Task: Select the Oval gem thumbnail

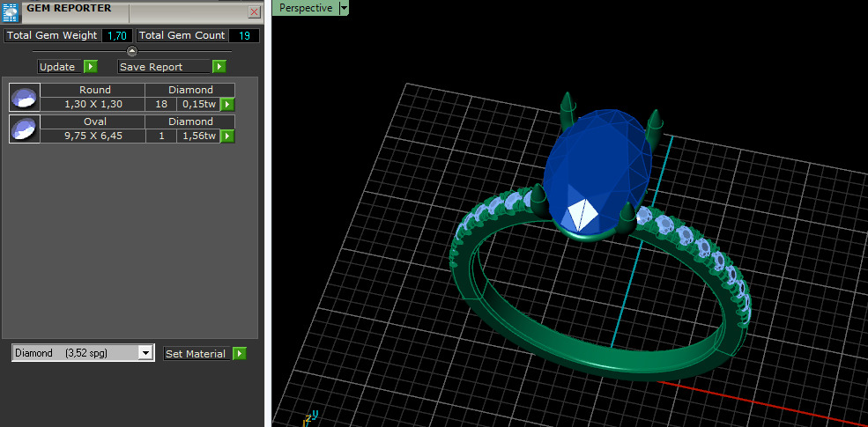Action: click(25, 129)
